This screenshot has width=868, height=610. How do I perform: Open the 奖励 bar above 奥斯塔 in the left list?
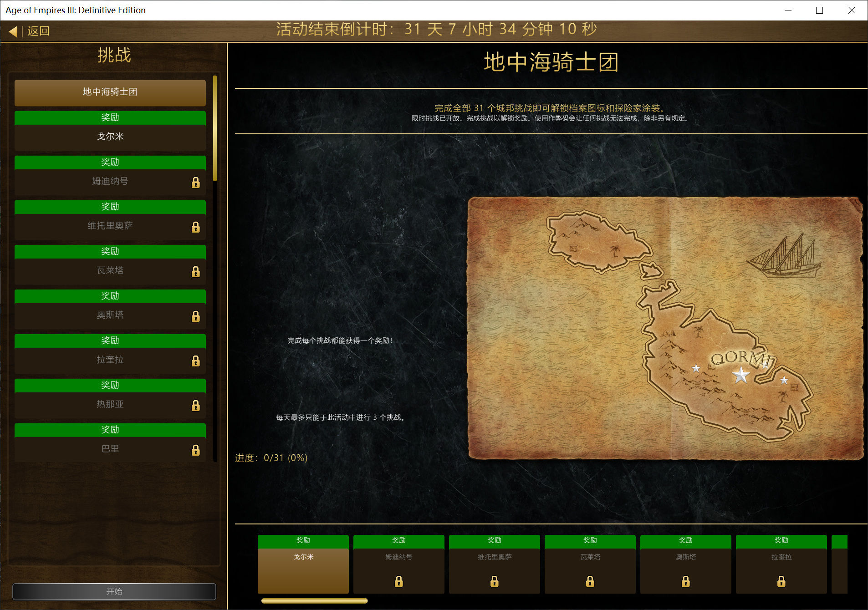(x=110, y=296)
